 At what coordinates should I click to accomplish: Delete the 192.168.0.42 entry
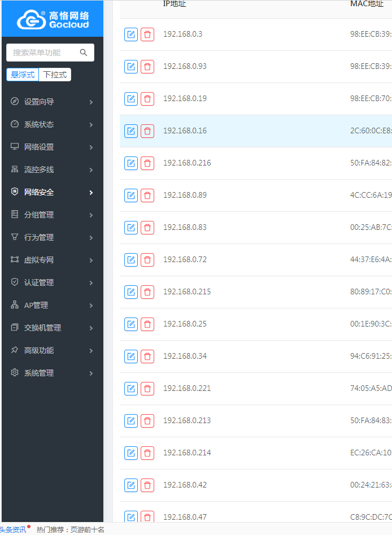click(x=147, y=485)
